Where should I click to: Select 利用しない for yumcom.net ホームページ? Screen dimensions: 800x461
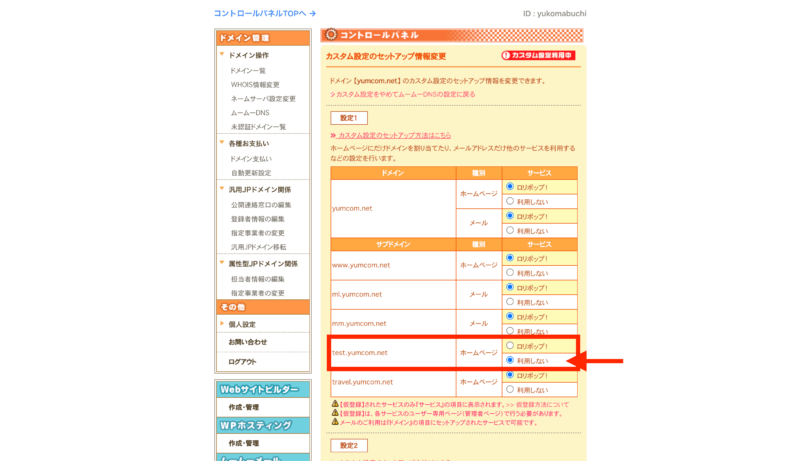pos(510,201)
